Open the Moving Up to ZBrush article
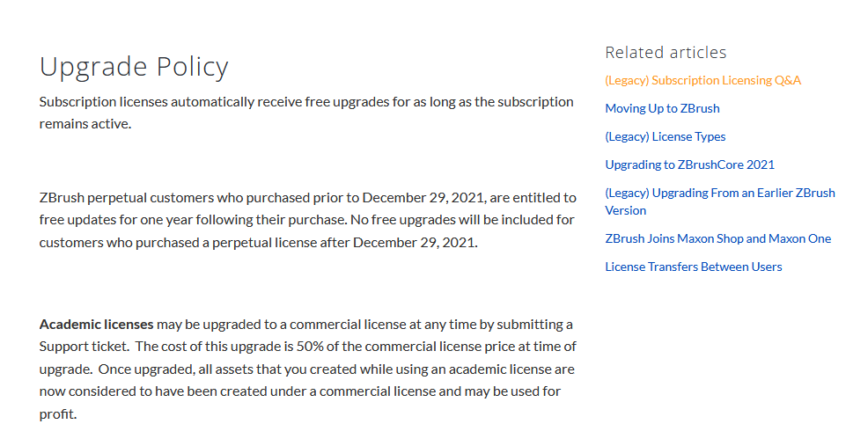This screenshot has width=868, height=446. [662, 108]
